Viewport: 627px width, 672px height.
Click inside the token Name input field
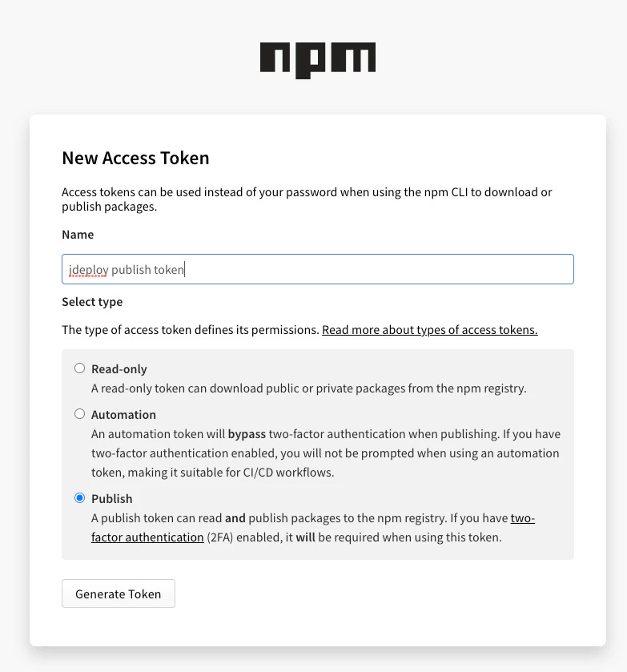click(317, 269)
